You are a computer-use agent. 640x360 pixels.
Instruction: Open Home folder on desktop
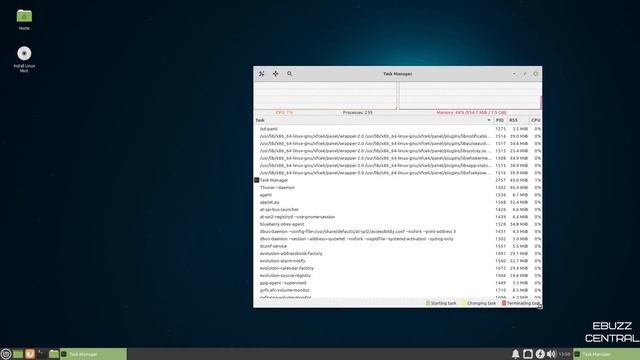24,20
